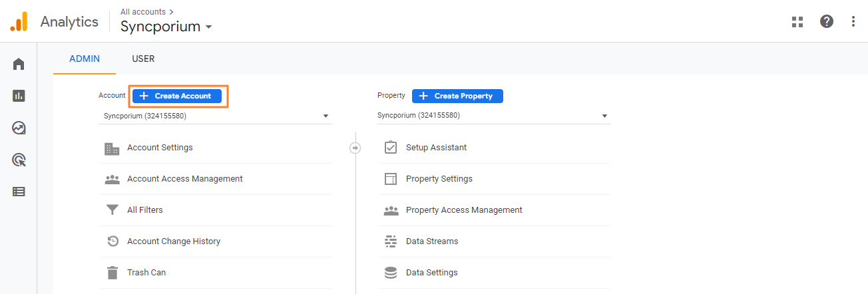Select the ADMIN tab
This screenshot has height=294, width=868.
(85, 59)
